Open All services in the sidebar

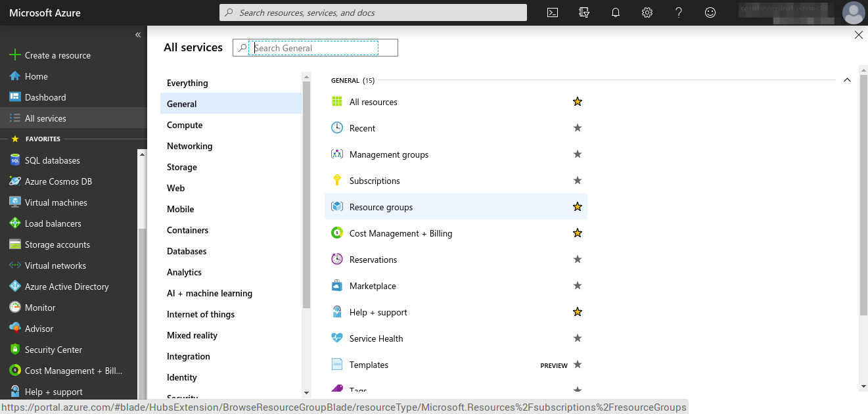(x=73, y=118)
